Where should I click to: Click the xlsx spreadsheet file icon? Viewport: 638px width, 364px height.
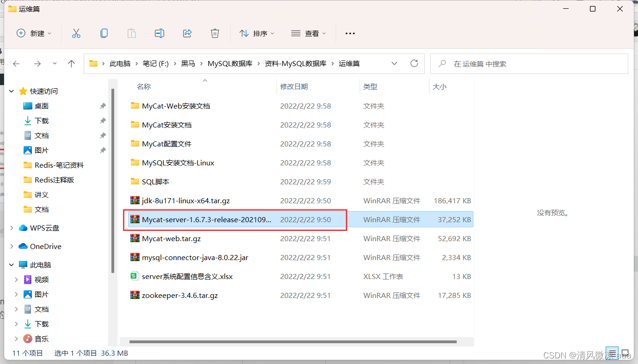click(135, 276)
